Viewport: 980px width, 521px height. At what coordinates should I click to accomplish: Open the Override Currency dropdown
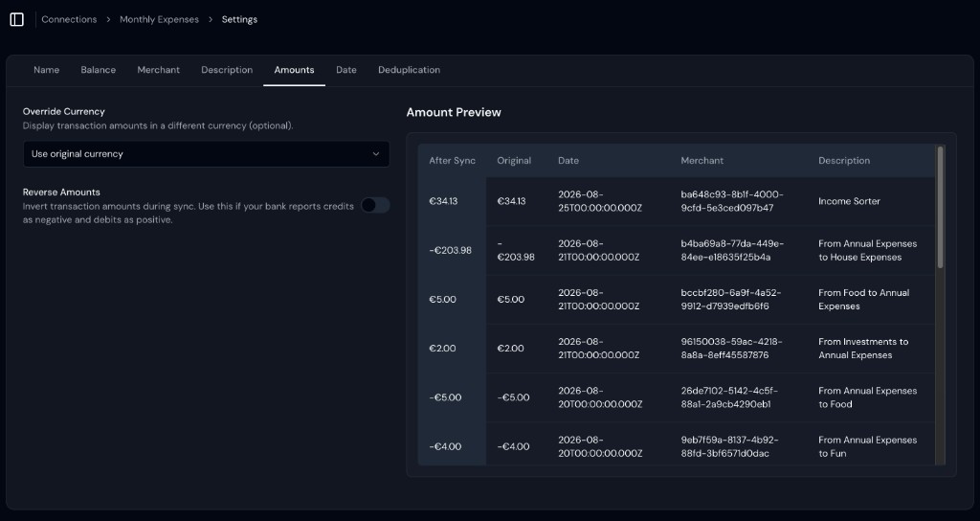coord(207,154)
